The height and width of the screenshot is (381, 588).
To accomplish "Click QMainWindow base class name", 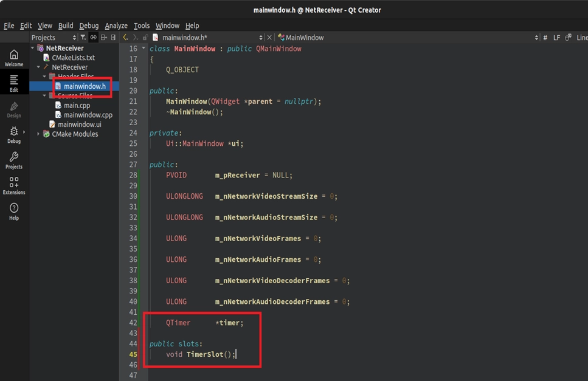I will [278, 49].
